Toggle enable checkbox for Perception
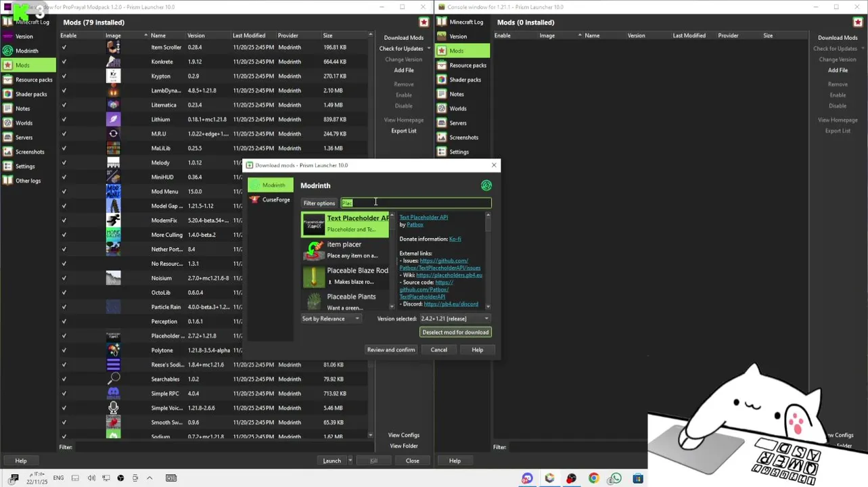Viewport: 868px width, 487px height. point(64,321)
